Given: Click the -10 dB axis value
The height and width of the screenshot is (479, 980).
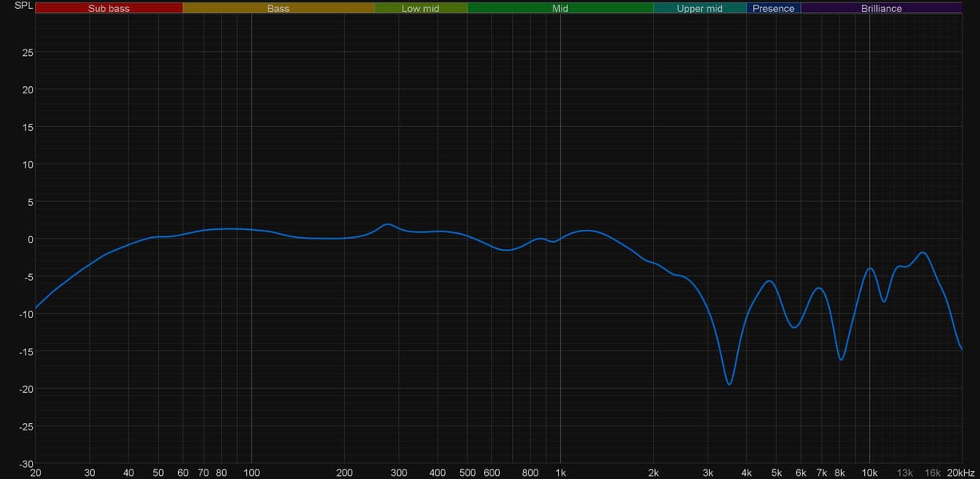Looking at the screenshot, I should point(26,315).
